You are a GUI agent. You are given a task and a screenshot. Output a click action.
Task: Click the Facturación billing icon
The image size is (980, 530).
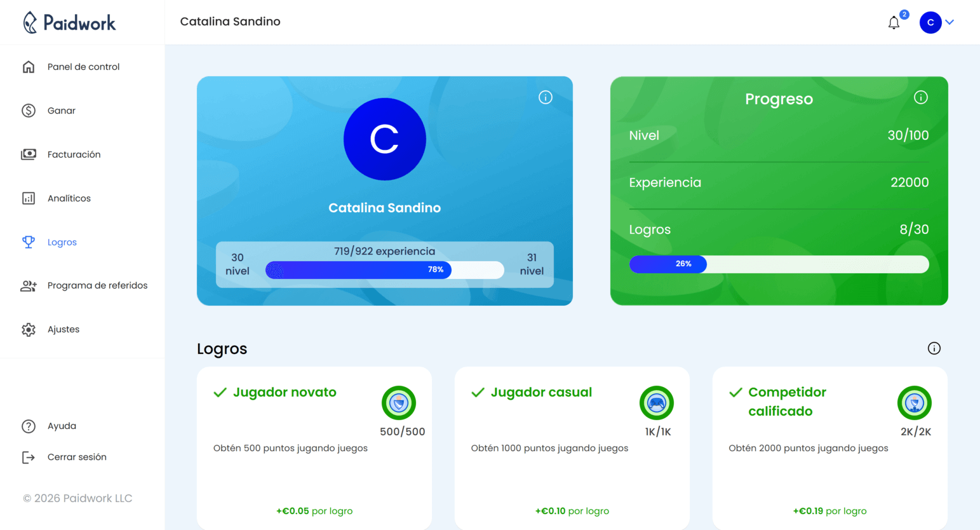pos(29,154)
